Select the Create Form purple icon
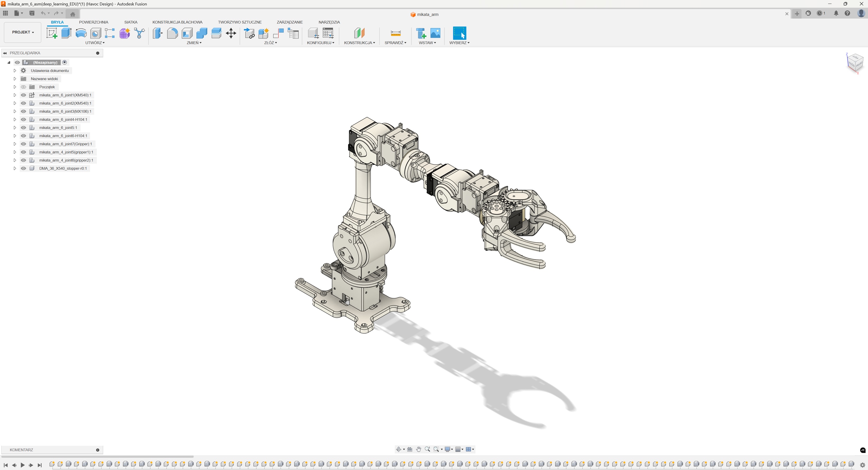This screenshot has width=868, height=470. (125, 33)
